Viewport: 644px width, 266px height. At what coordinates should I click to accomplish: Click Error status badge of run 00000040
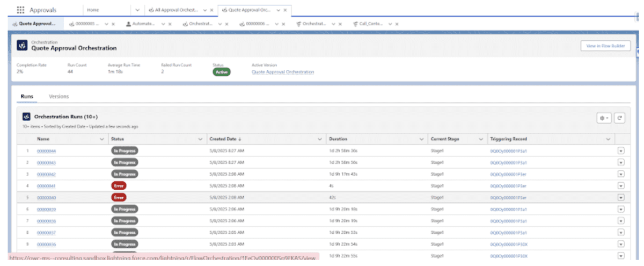(x=119, y=198)
